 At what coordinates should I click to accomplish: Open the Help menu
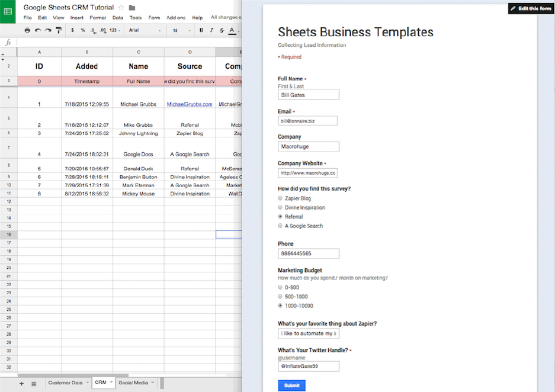click(x=197, y=18)
